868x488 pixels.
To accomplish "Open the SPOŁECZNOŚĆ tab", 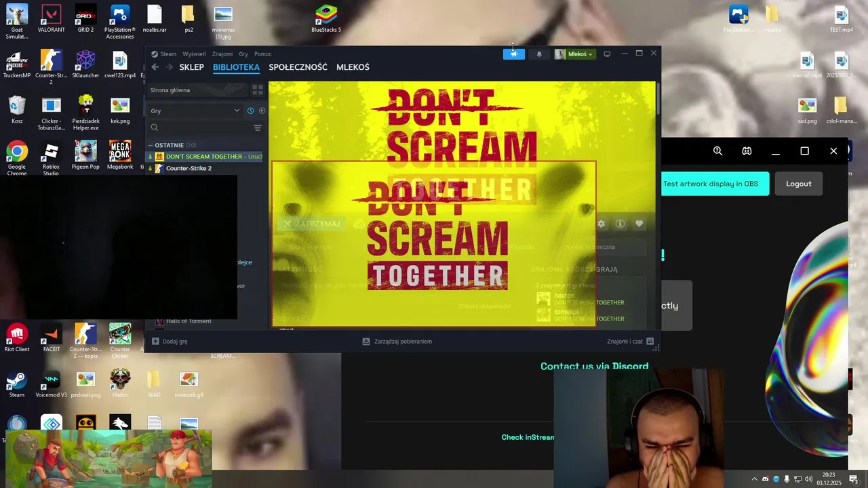I will point(298,67).
